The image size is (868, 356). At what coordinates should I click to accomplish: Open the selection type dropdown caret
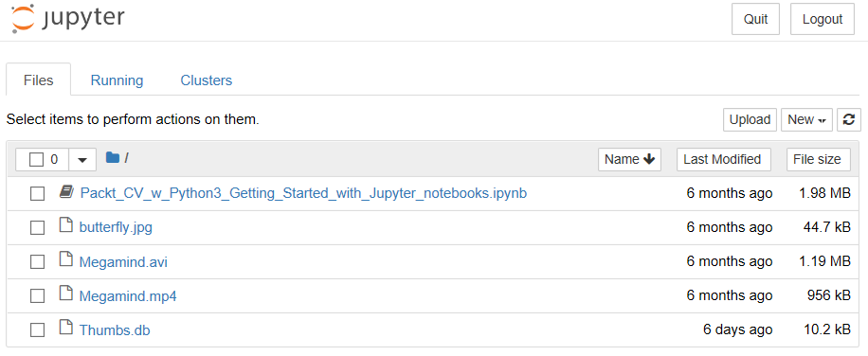click(x=82, y=160)
